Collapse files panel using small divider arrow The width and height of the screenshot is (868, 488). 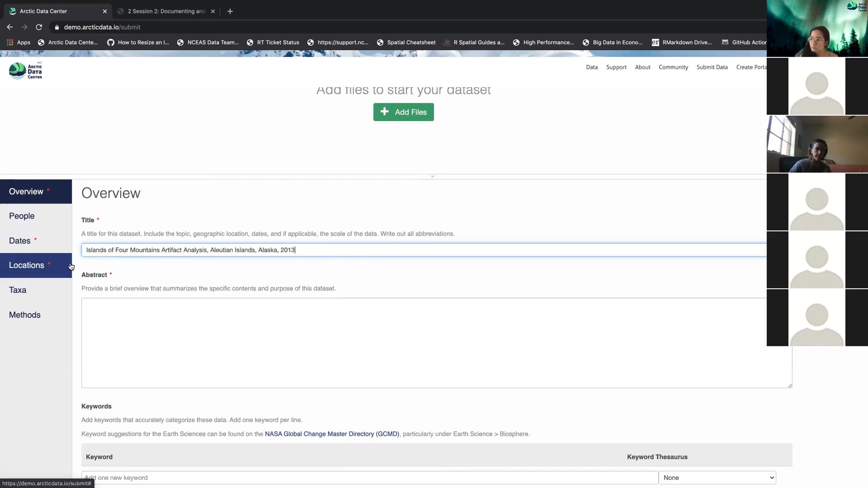(432, 176)
